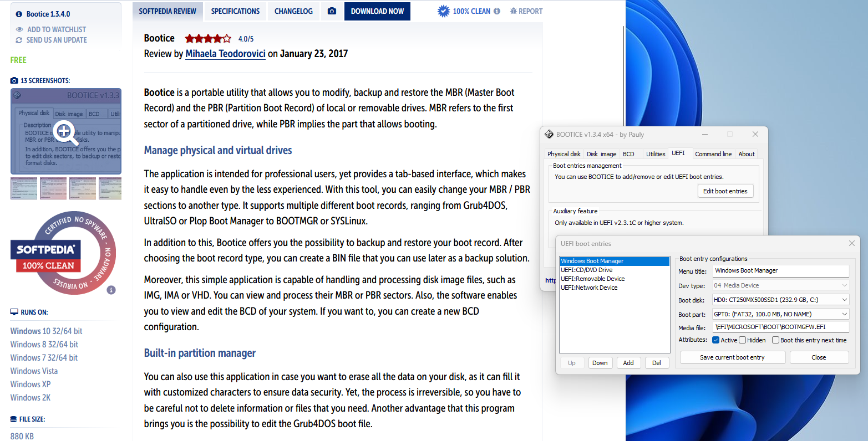This screenshot has width=868, height=441.
Task: Select the UEFI:Removable Device entry
Action: pos(615,279)
